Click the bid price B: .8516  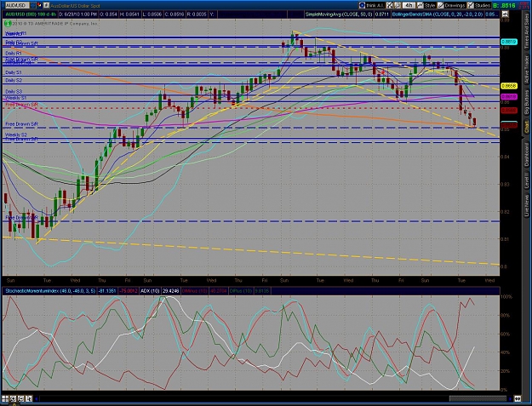(x=504, y=5)
